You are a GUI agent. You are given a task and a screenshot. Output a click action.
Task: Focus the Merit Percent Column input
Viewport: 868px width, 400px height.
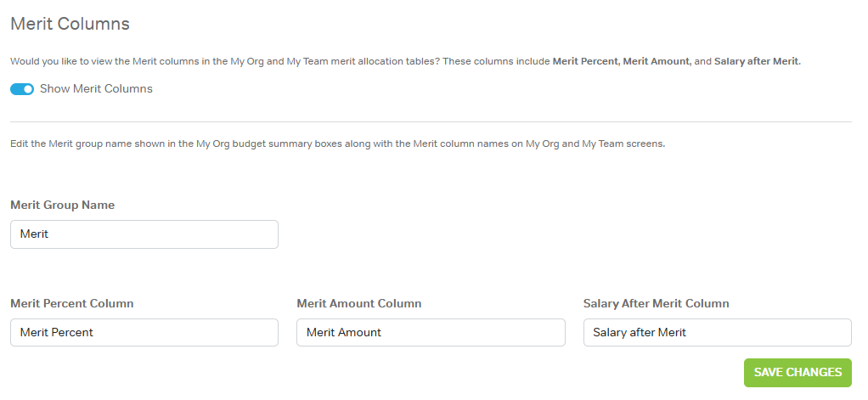(x=144, y=333)
